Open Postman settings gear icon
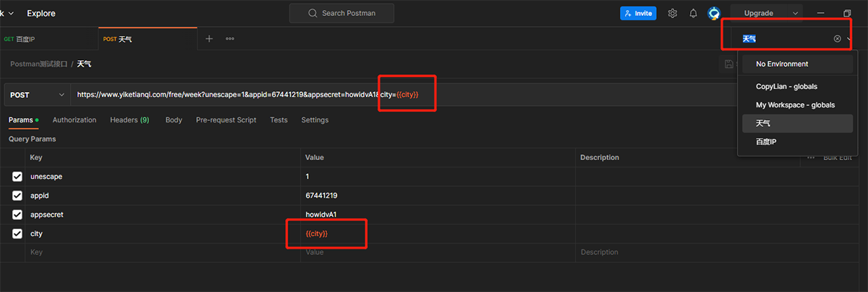868x292 pixels. point(673,13)
